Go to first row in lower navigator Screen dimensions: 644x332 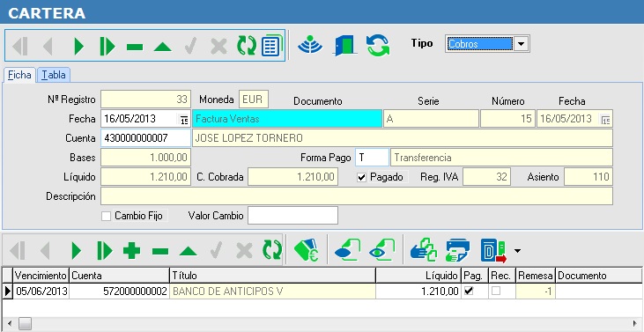(x=18, y=250)
